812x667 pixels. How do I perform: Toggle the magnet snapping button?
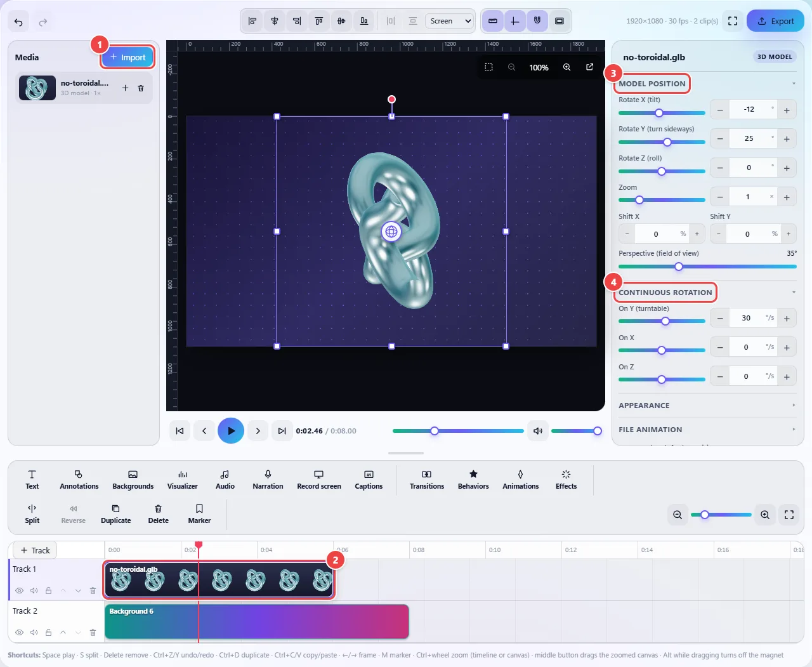click(x=537, y=21)
